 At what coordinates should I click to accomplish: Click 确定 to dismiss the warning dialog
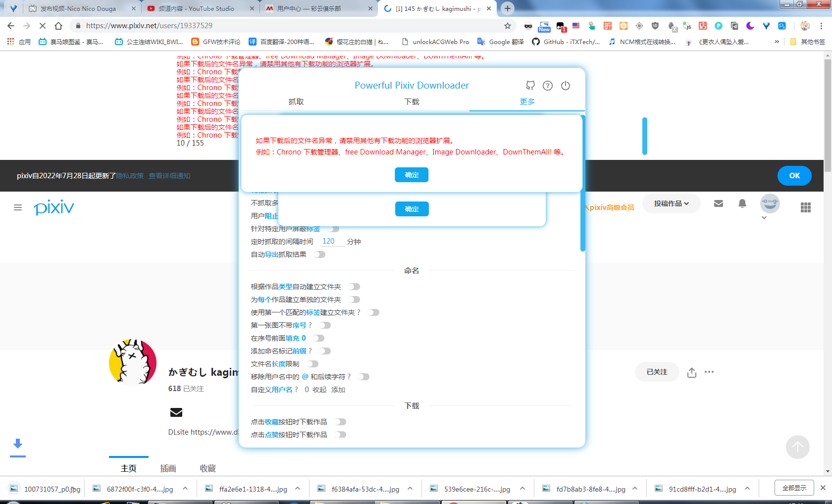click(x=412, y=174)
